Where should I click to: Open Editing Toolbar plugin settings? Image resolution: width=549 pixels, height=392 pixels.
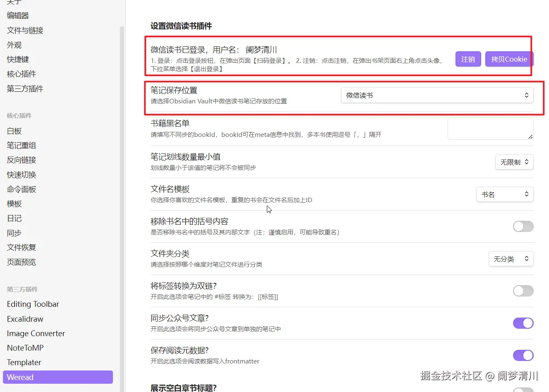click(x=33, y=304)
